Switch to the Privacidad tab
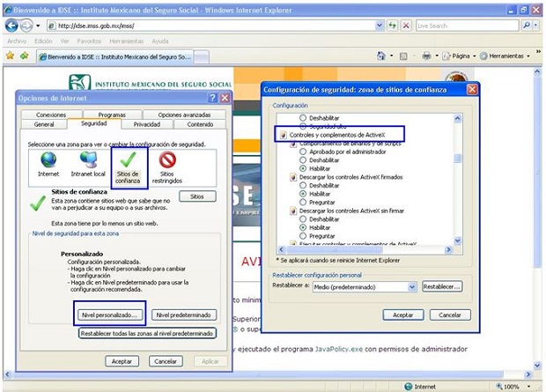The image size is (546, 392). coord(147,124)
